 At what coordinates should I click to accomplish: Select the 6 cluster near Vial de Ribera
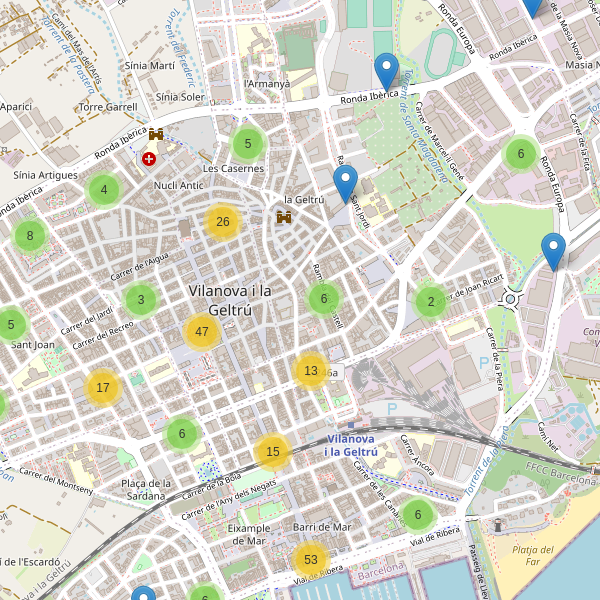coord(418,515)
